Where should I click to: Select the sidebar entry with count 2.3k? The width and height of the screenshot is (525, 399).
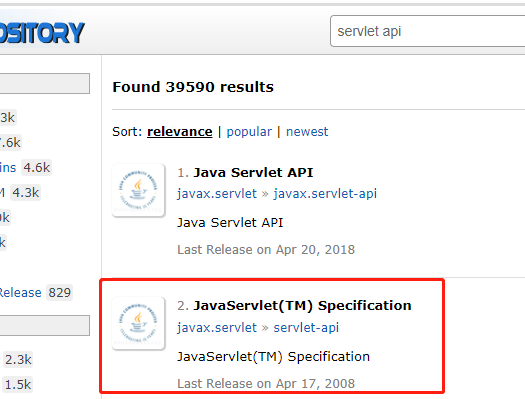tap(18, 360)
